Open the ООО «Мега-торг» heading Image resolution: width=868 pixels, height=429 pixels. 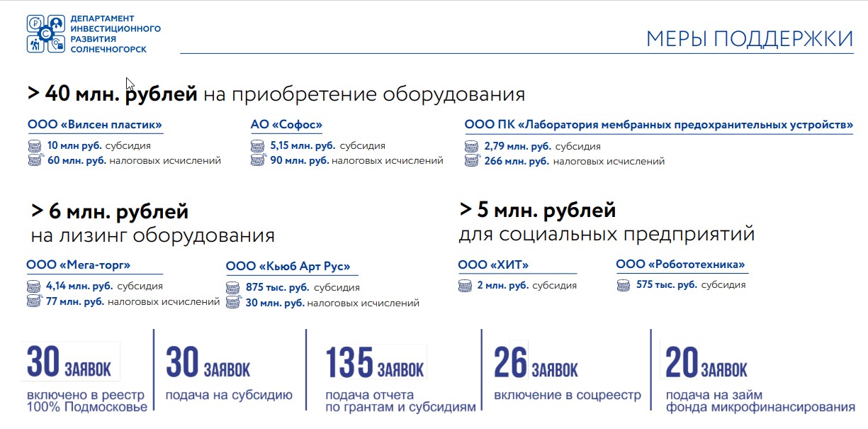[78, 265]
